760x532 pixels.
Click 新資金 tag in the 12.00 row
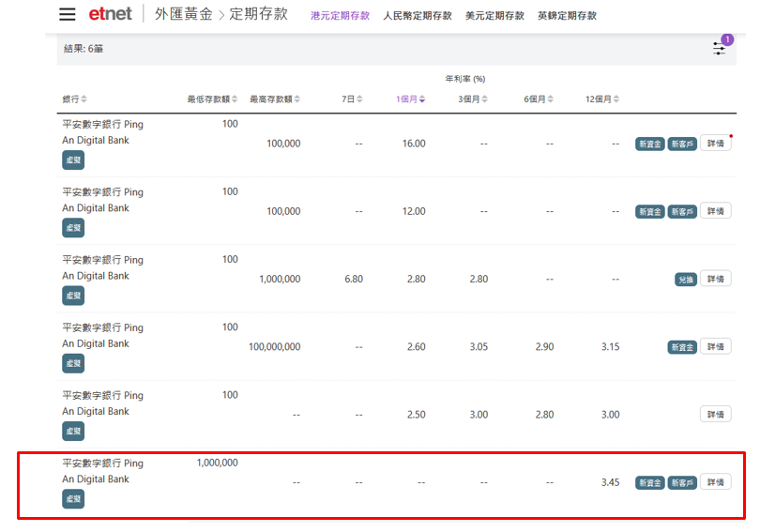[x=650, y=212]
